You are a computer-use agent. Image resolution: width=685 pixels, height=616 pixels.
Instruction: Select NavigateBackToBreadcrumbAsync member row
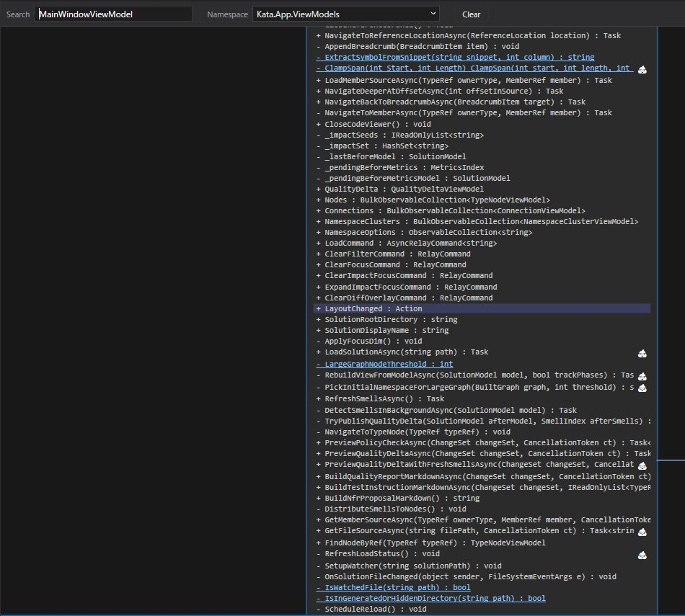click(451, 102)
